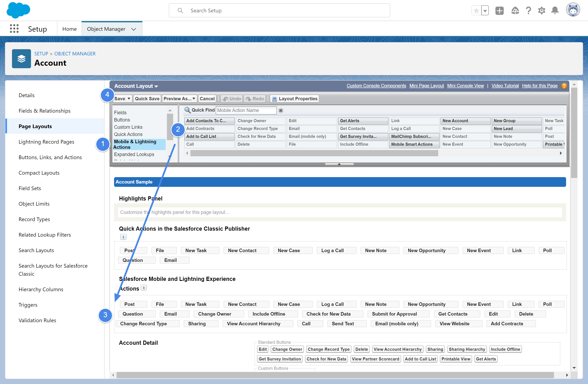Click the Undo button

pos(231,99)
